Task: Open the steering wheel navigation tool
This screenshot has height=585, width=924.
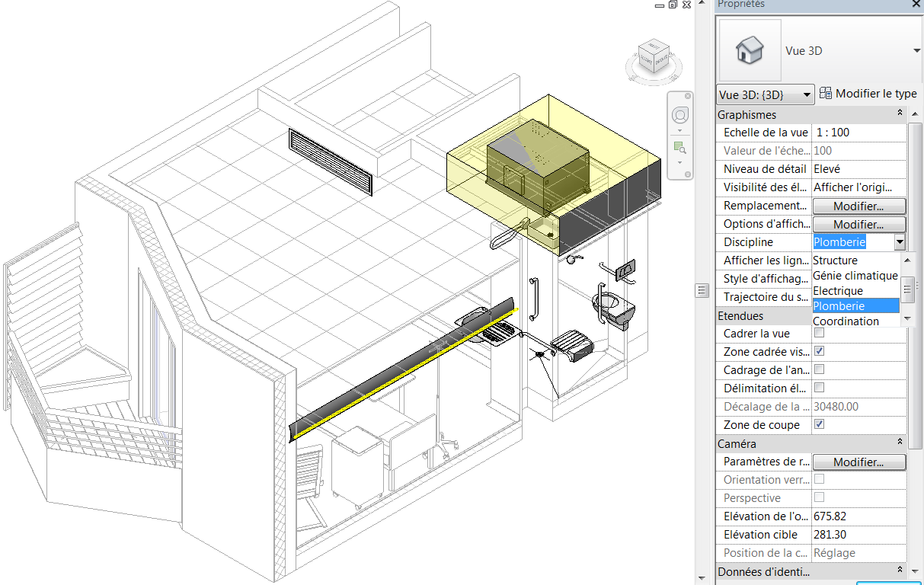Action: pos(680,115)
